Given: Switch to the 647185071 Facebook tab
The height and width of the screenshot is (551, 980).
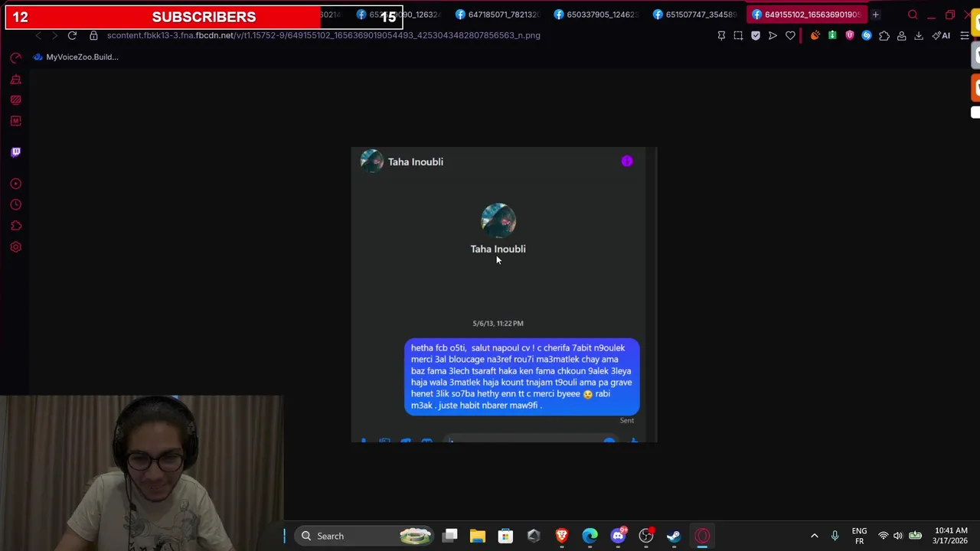Looking at the screenshot, I should [498, 15].
